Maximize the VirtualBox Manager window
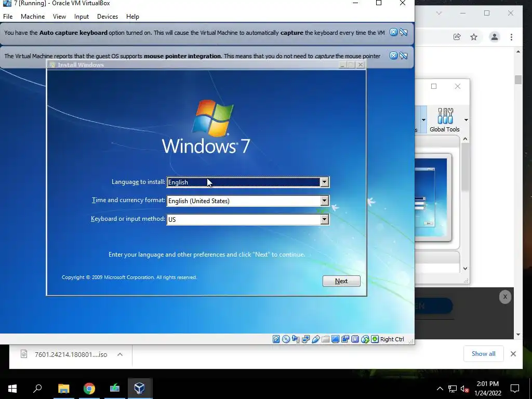Screen dimensions: 532x399 434,86
